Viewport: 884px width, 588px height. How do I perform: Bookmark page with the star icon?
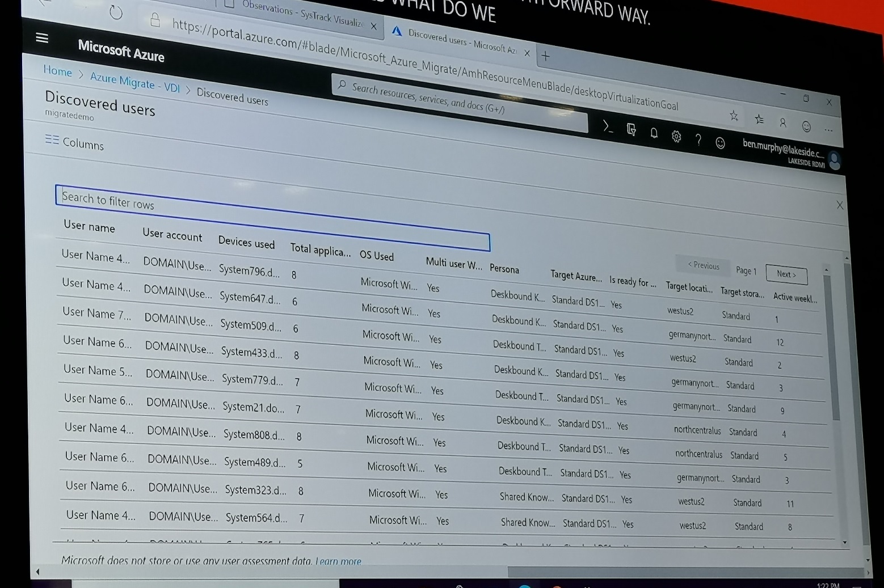[734, 116]
